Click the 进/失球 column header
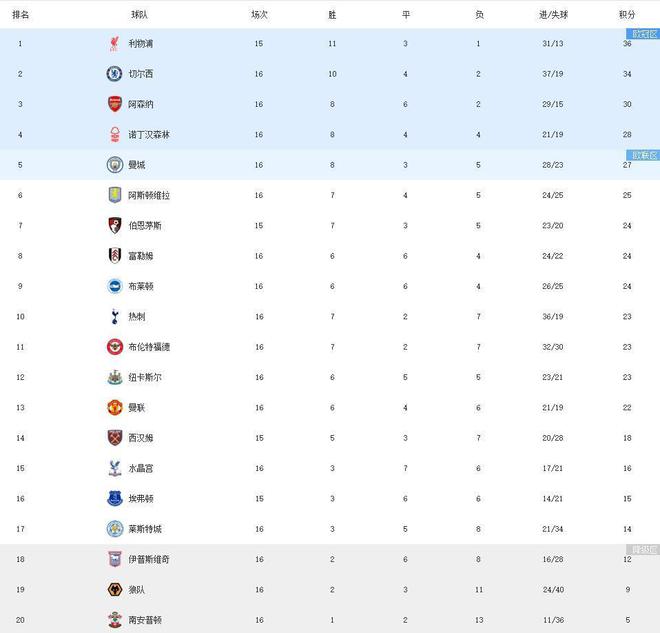 pos(553,15)
